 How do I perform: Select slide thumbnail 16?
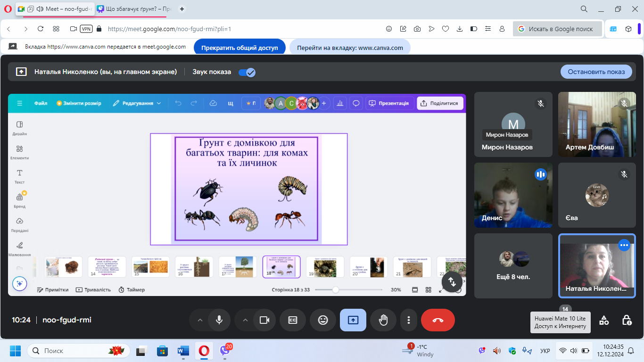[x=194, y=267]
